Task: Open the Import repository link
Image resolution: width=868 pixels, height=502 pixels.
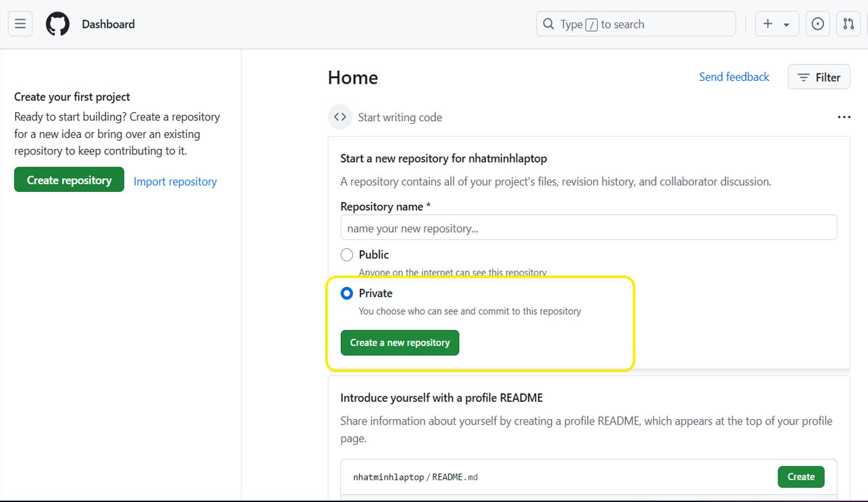Action: (176, 182)
